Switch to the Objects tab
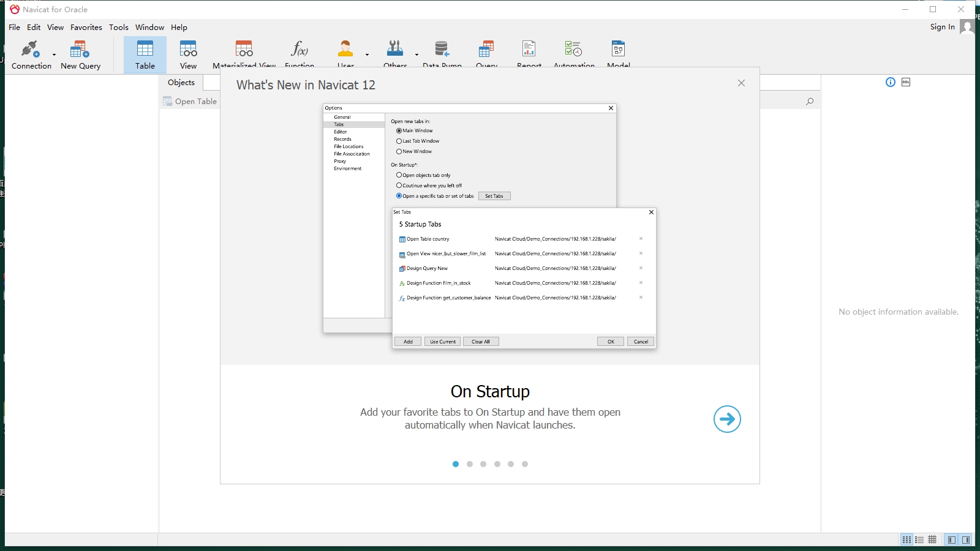The width and height of the screenshot is (980, 551). pyautogui.click(x=181, y=83)
